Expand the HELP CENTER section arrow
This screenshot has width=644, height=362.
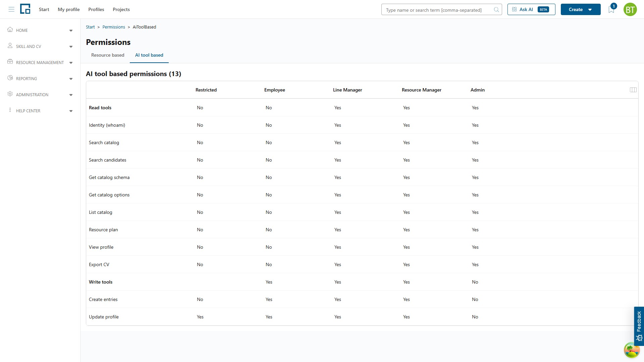pyautogui.click(x=71, y=111)
